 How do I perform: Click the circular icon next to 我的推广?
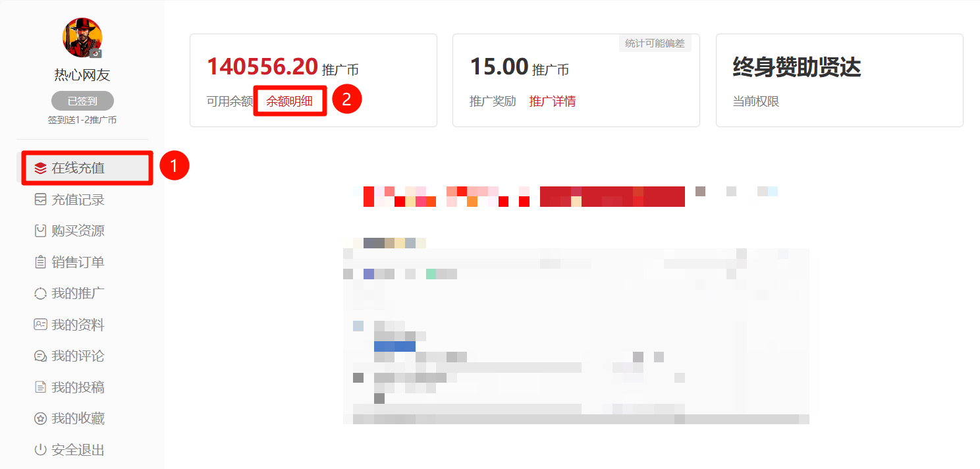[40, 293]
